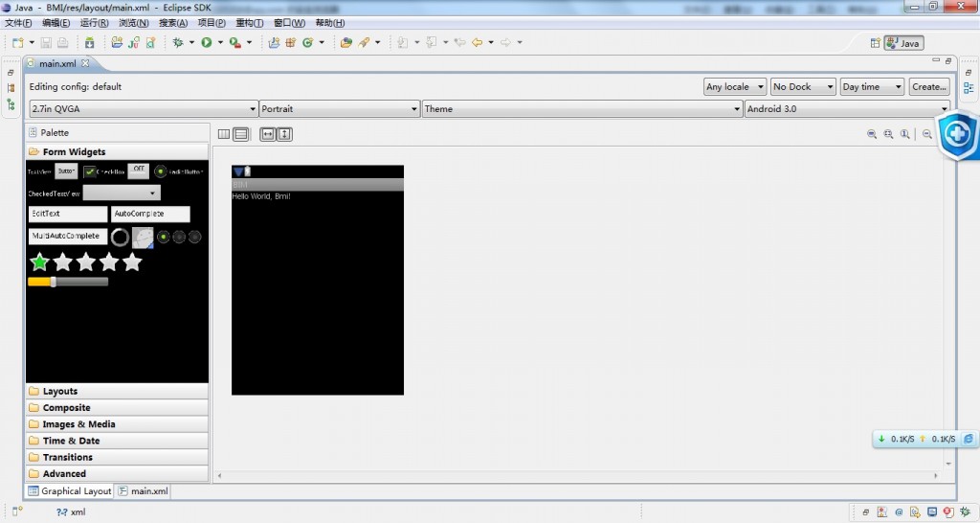The image size is (980, 523).
Task: Switch to the main.xml bottom tab
Action: [144, 491]
